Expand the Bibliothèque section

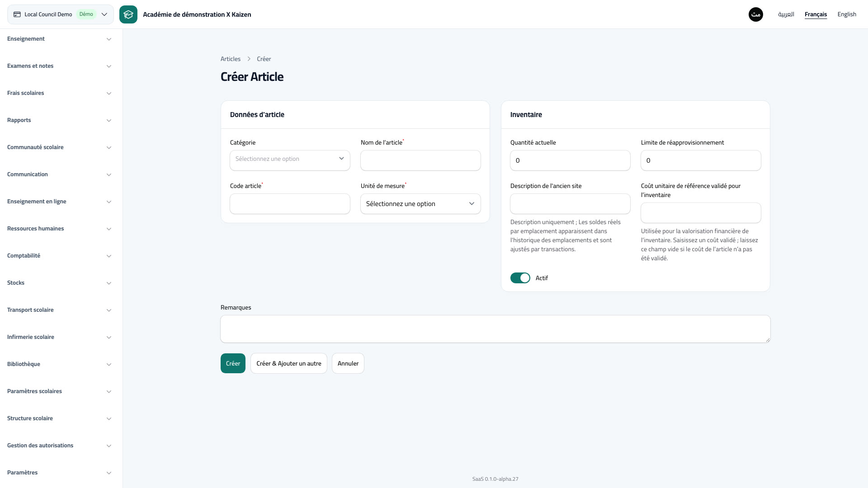59,364
